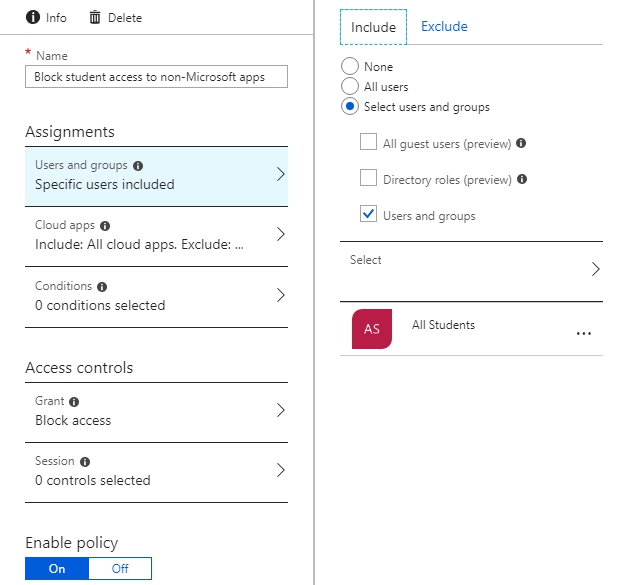Select the All users radio option
This screenshot has height=585, width=620.
click(x=350, y=86)
